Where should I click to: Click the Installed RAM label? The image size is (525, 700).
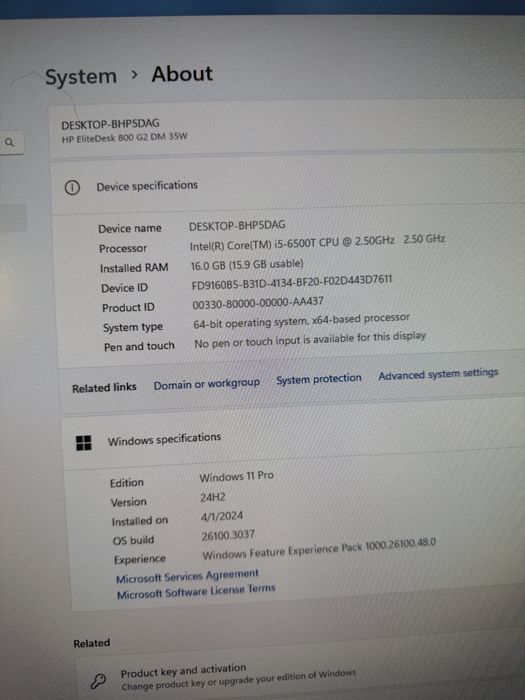[x=134, y=268]
